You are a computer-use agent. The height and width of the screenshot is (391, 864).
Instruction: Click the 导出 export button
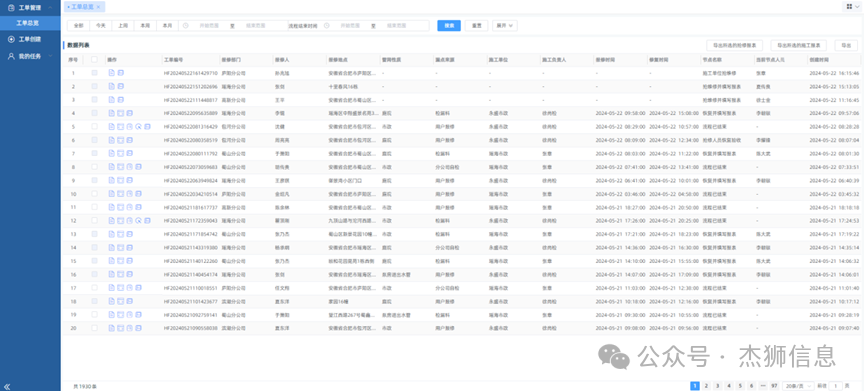[x=846, y=46]
